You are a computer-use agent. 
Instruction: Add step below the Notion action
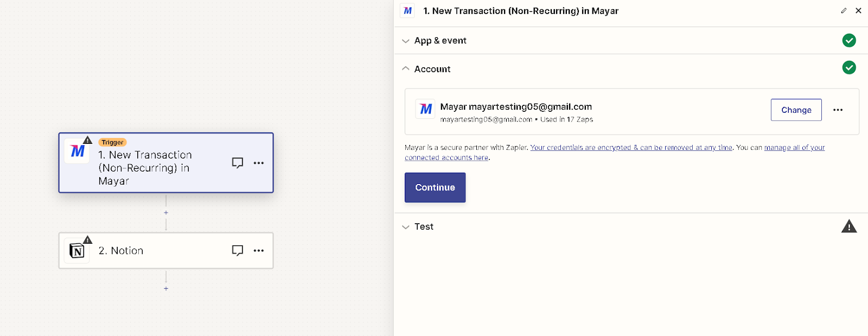click(166, 289)
